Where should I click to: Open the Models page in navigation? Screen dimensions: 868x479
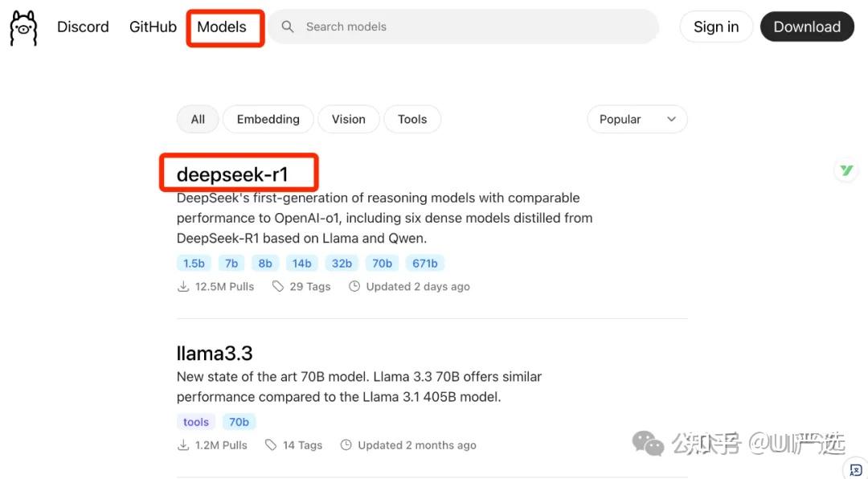(x=222, y=27)
